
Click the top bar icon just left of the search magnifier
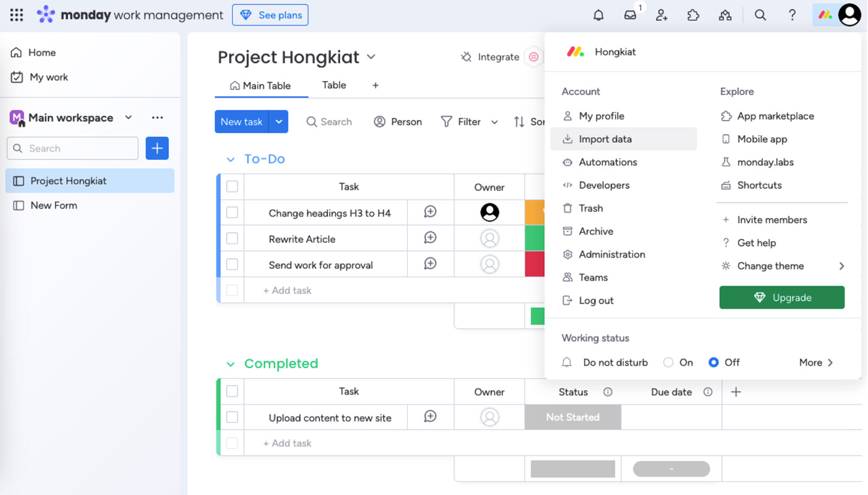(725, 15)
